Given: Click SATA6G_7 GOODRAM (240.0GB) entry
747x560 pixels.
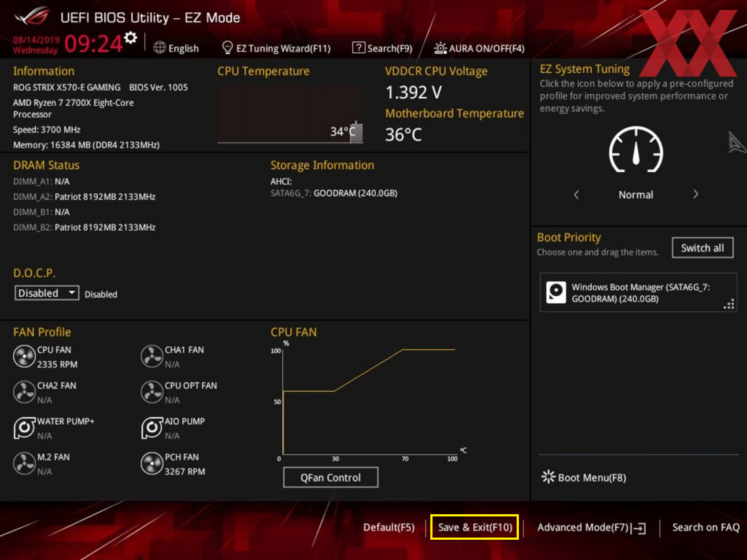Looking at the screenshot, I should (x=334, y=193).
